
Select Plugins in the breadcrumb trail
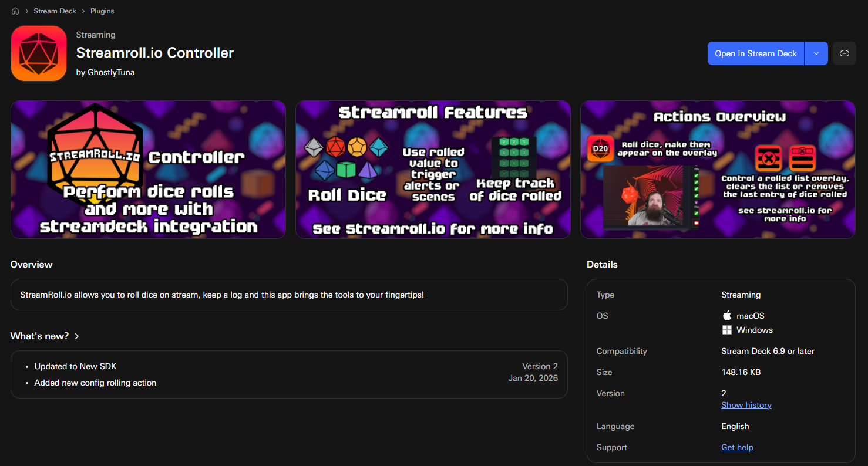pos(102,11)
